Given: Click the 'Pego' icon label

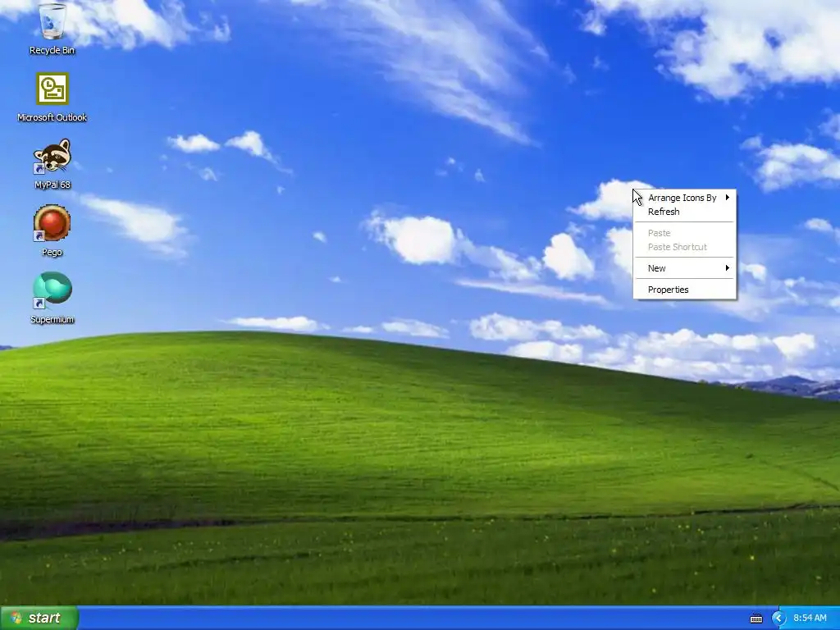Looking at the screenshot, I should point(52,252).
